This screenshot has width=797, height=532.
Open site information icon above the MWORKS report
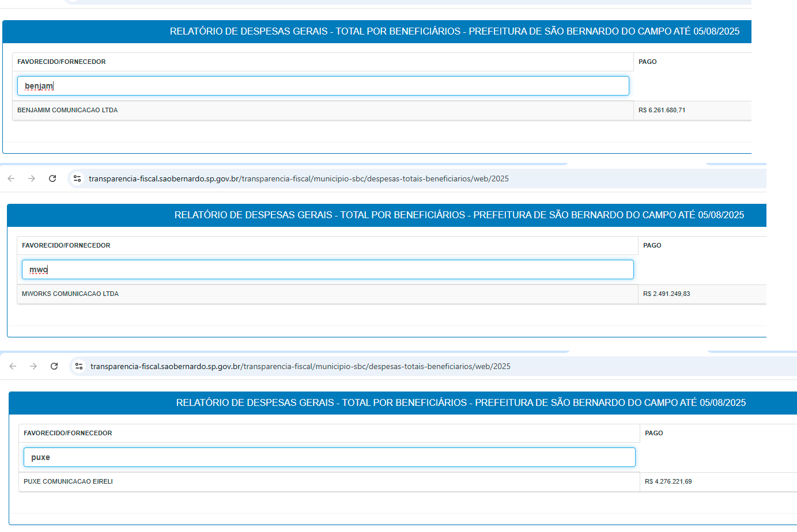pos(77,178)
